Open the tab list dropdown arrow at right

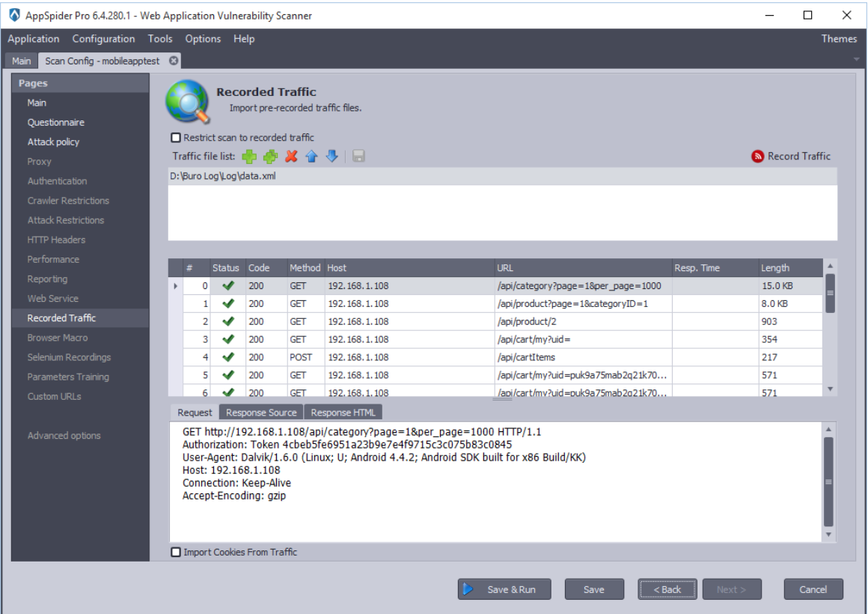[856, 59]
